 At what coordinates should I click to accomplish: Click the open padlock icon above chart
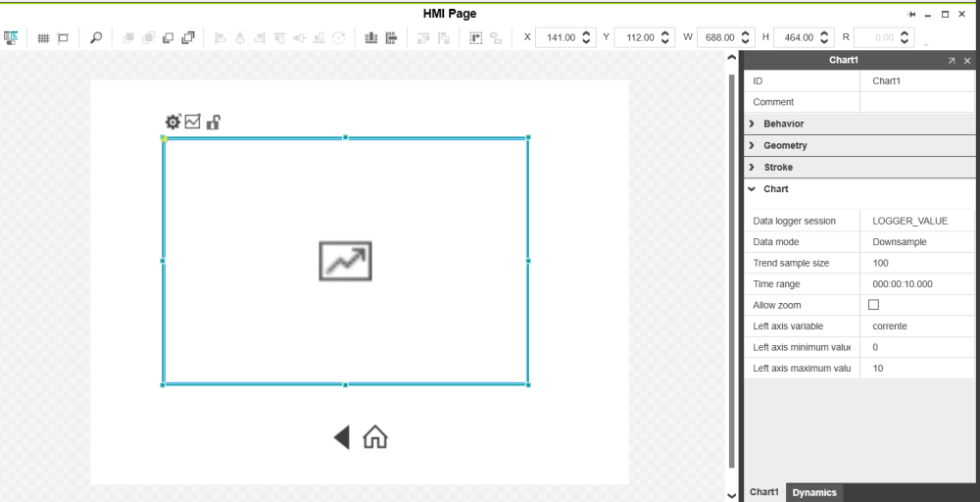(x=213, y=122)
